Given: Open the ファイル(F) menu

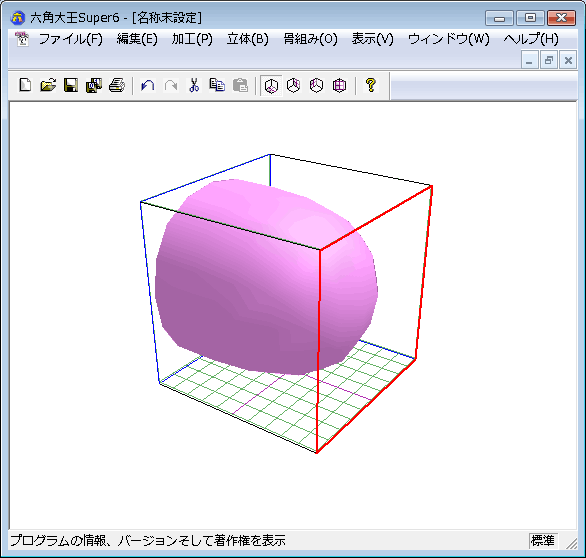Looking at the screenshot, I should 70,39.
